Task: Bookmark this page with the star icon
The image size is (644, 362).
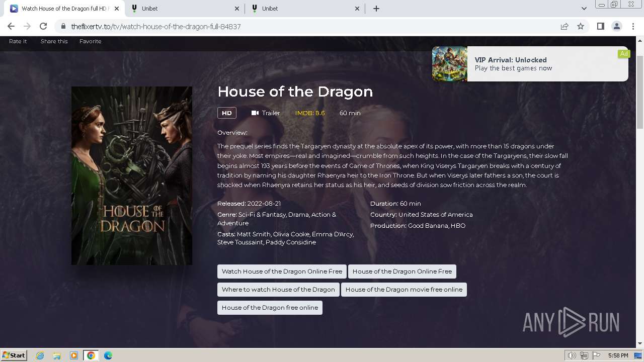Action: click(x=581, y=26)
